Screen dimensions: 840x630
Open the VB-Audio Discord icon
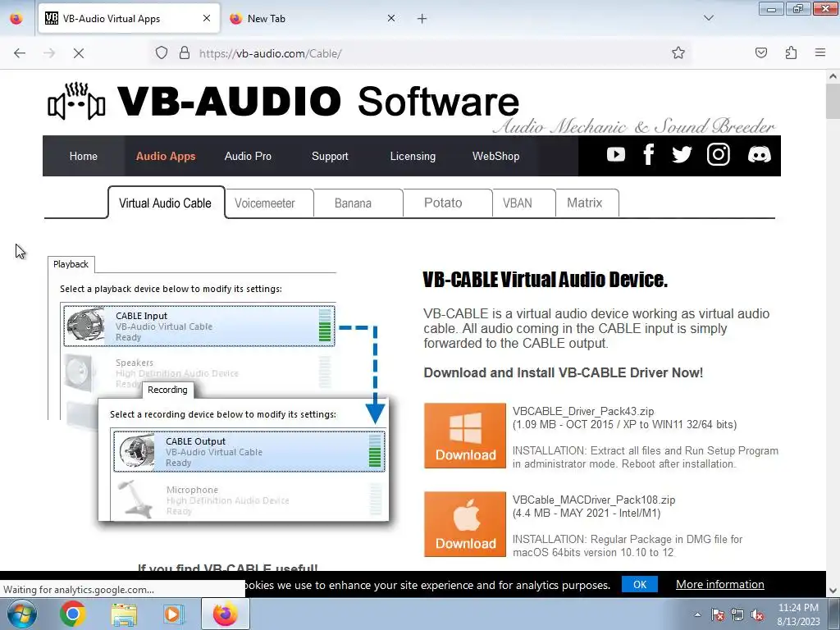click(759, 155)
